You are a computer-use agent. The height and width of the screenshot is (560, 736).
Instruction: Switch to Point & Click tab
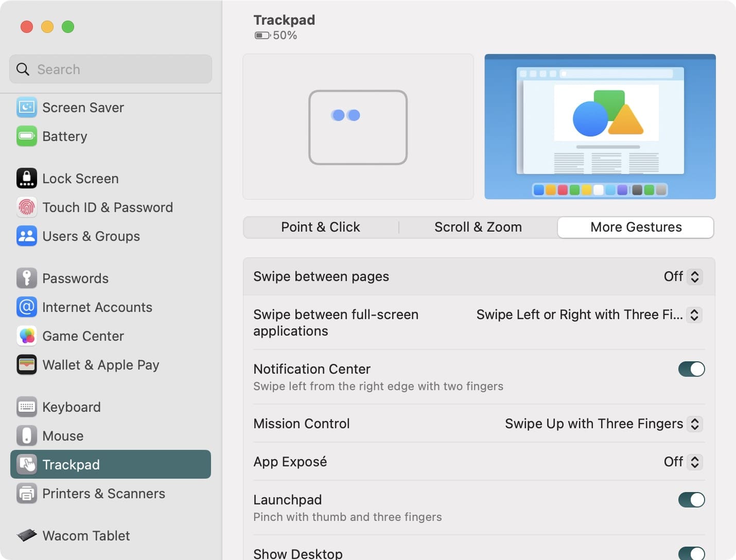[x=321, y=227]
